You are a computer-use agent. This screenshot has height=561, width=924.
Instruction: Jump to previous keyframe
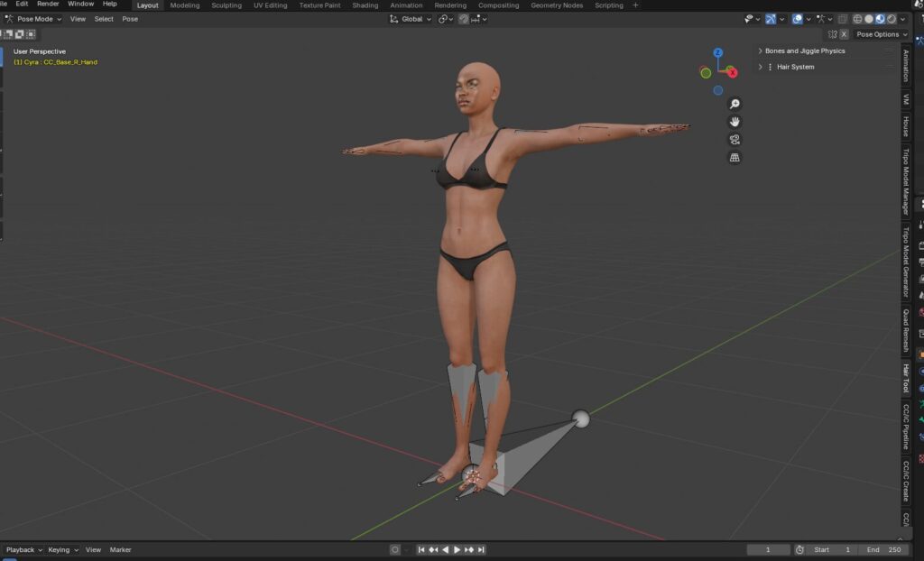click(433, 550)
